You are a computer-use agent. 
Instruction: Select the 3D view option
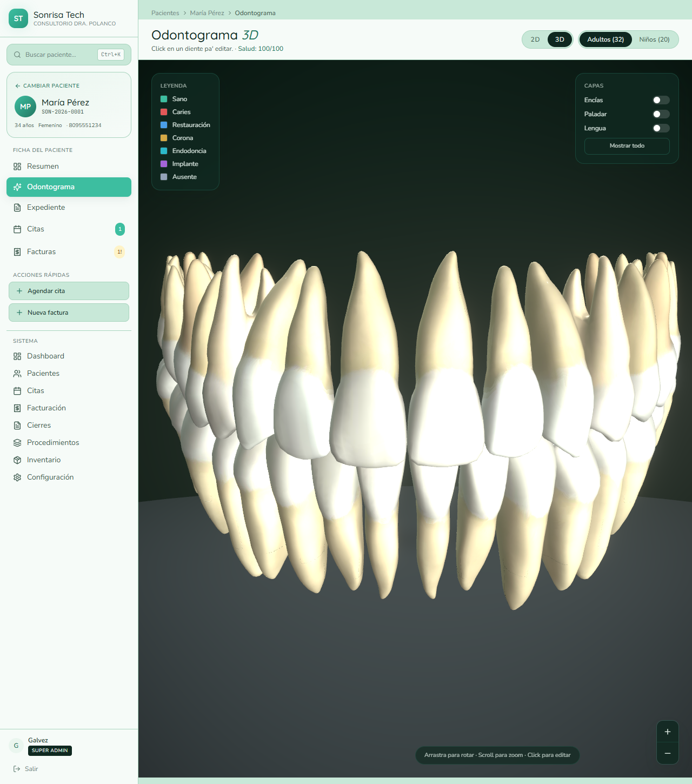click(x=560, y=39)
